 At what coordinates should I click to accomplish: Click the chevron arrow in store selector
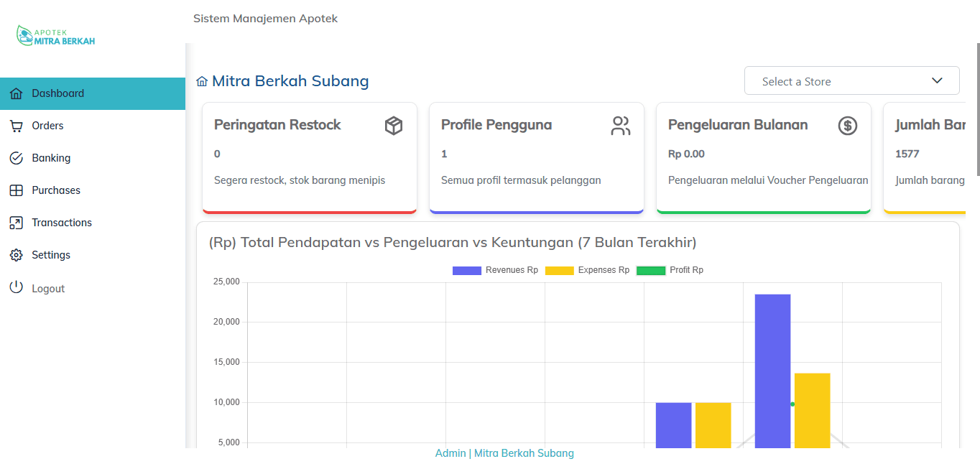point(937,80)
